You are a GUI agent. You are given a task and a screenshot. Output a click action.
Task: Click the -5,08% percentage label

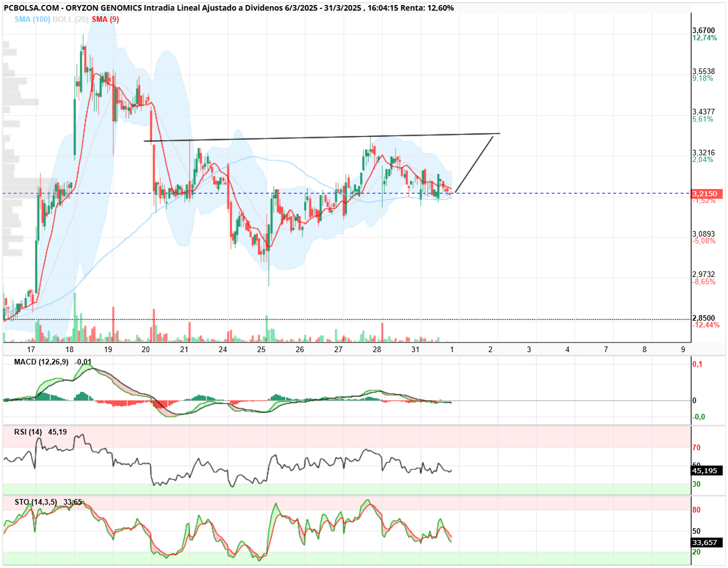point(704,241)
